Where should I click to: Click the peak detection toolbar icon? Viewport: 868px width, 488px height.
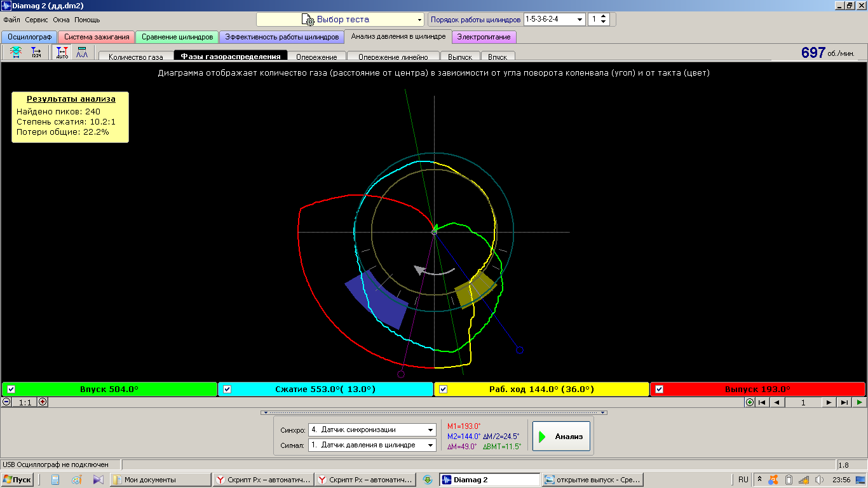tap(82, 53)
